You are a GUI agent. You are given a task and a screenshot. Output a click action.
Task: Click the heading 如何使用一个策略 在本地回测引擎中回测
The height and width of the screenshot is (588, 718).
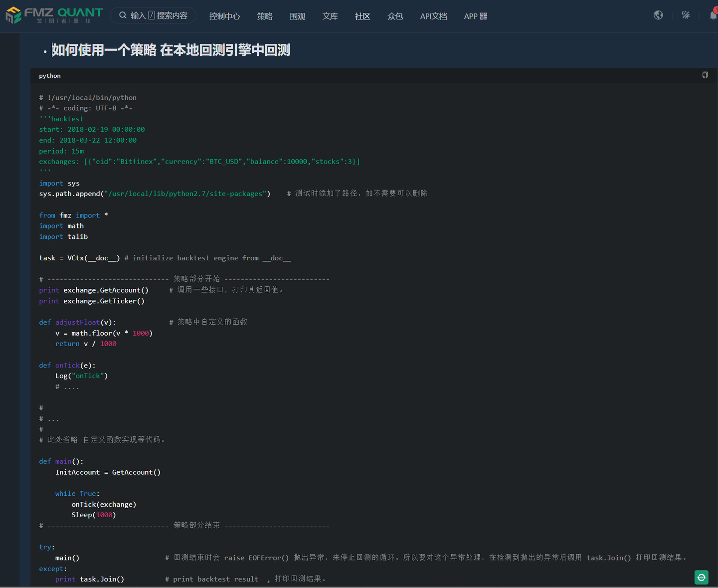[x=171, y=50]
